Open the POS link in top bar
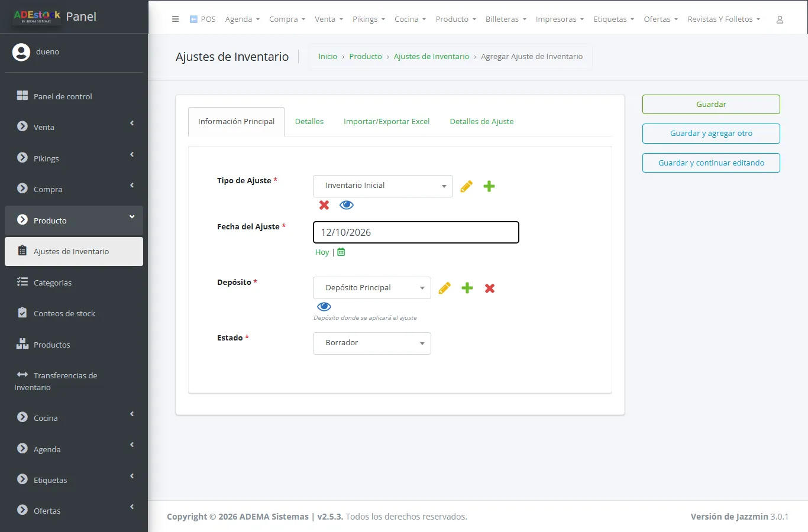Viewport: 808px width, 532px height. (202, 20)
